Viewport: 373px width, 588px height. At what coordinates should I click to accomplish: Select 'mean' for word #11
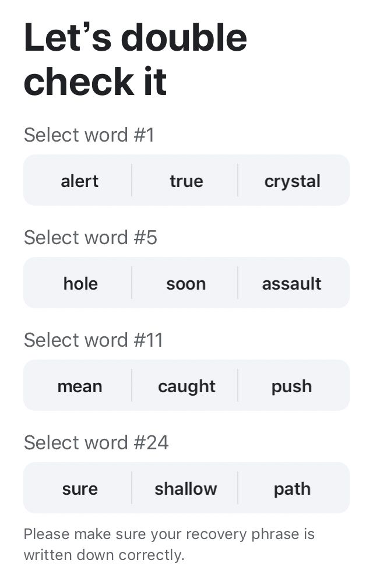[80, 386]
